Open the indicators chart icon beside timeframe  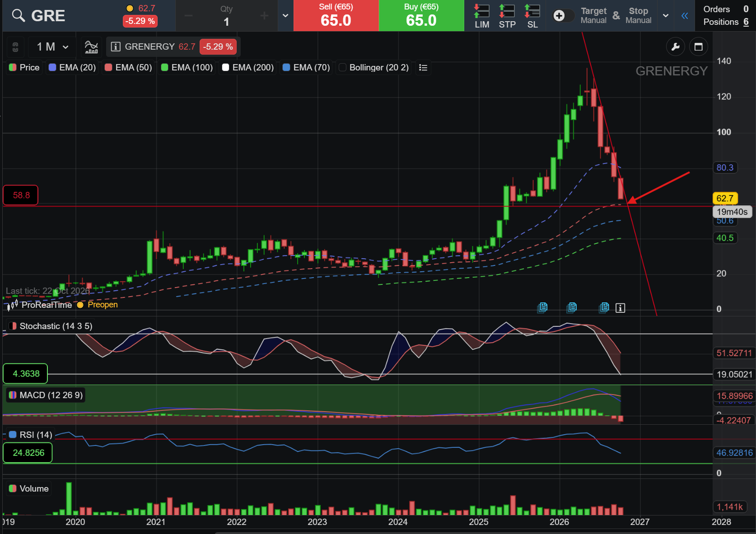point(91,47)
